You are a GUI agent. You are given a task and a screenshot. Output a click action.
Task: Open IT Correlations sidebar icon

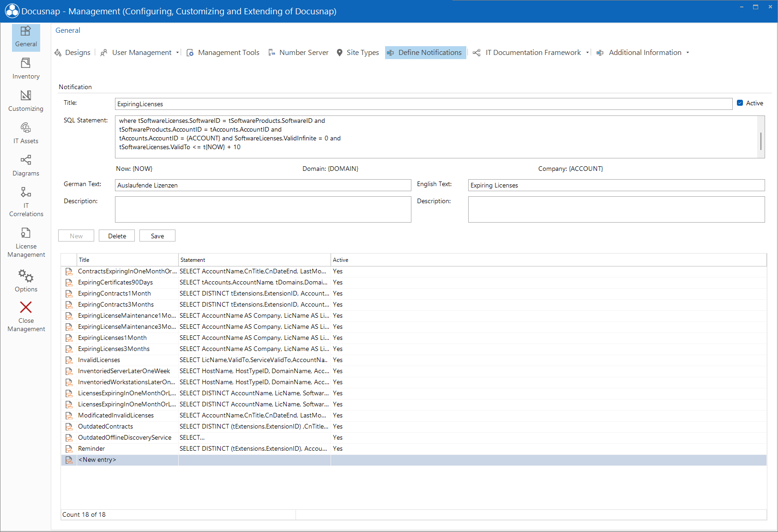pos(26,192)
